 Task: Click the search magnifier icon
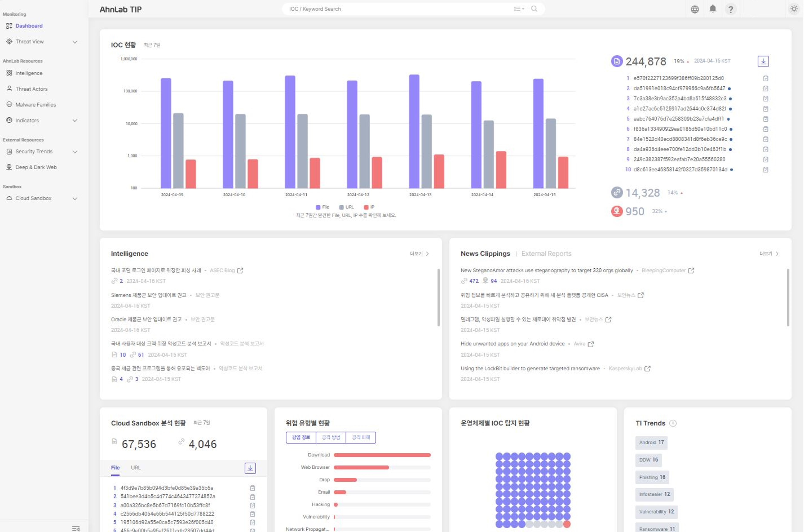point(534,9)
